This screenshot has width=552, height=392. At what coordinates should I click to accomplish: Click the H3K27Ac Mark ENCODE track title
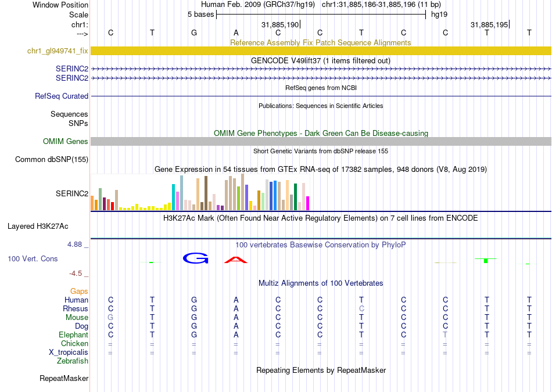(321, 218)
